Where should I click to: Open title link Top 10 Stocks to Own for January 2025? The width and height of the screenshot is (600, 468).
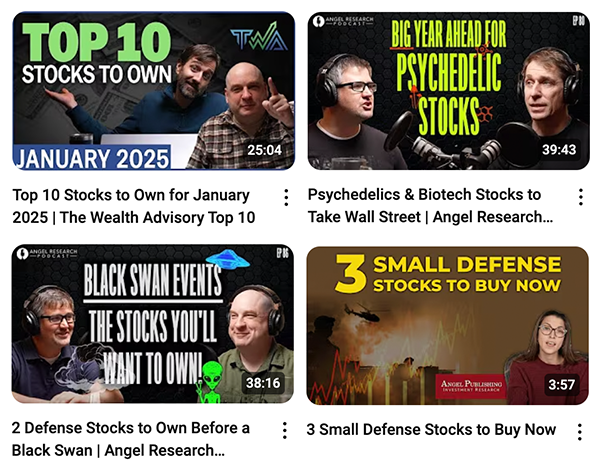[x=134, y=206]
